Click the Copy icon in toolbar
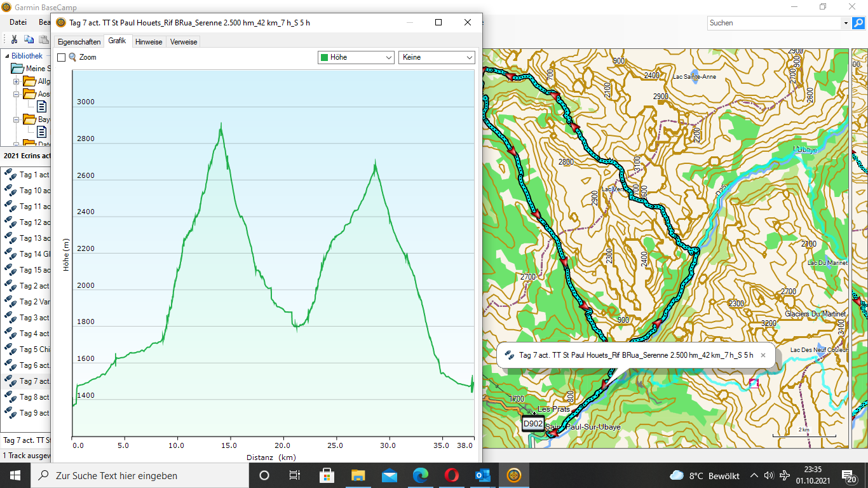Screen dimensions: 868x488 pyautogui.click(x=29, y=39)
